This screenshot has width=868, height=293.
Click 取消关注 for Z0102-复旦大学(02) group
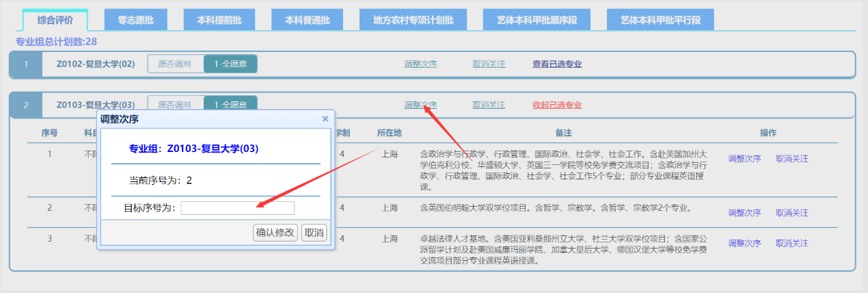coord(489,64)
